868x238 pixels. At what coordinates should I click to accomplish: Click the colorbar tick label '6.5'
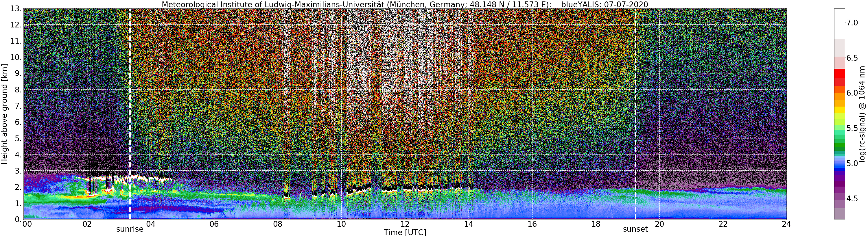point(852,58)
